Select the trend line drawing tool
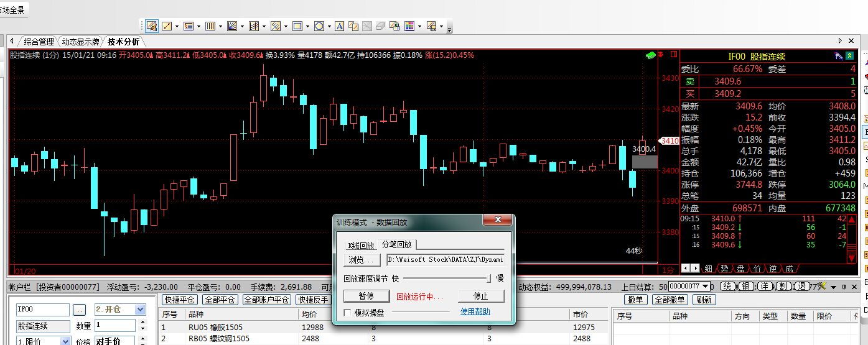Screen dimensions: 868x345 (x=167, y=26)
